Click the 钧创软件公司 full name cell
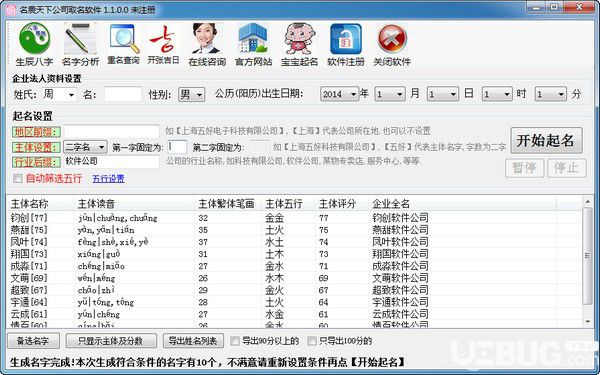Viewport: 600px width, 375px height. click(400, 218)
